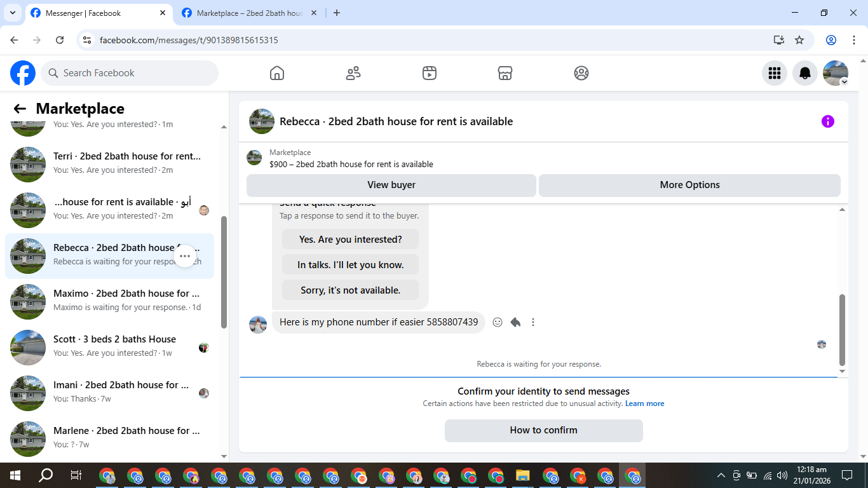The width and height of the screenshot is (868, 488).
Task: Follow the Learn more link
Action: coord(645,403)
